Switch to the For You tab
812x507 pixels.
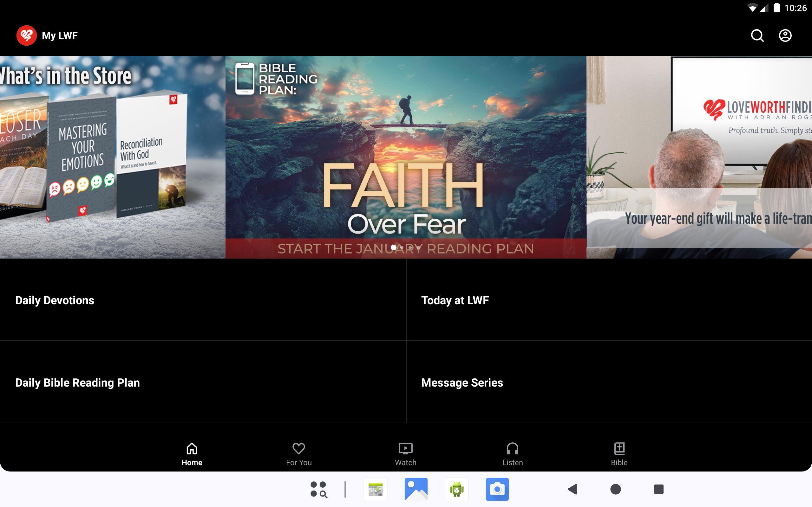298,454
